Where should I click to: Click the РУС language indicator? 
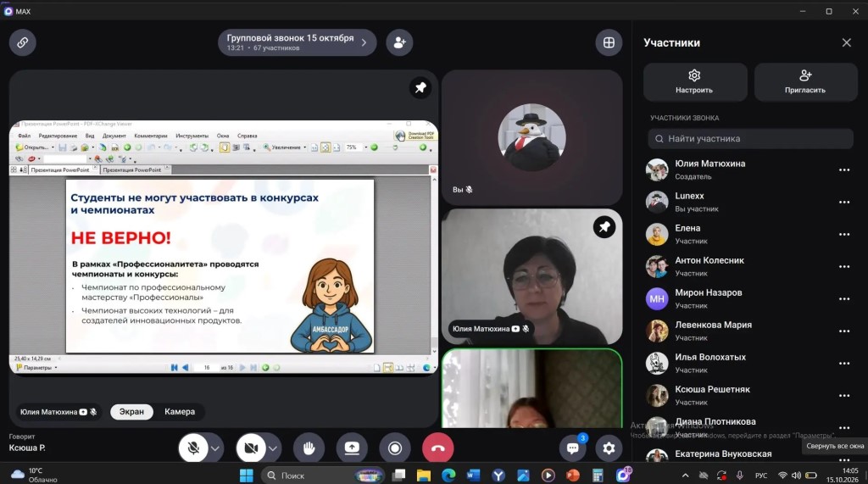coord(761,476)
